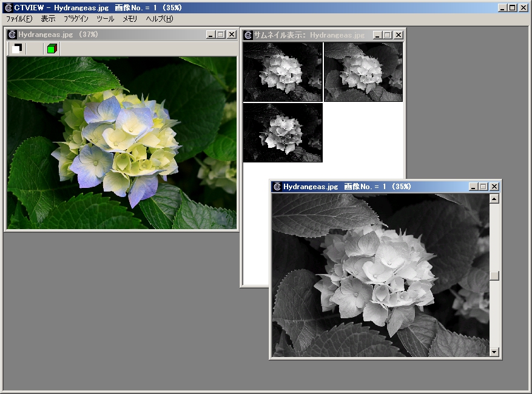Open the ヘルプ(H) menu

click(x=159, y=19)
